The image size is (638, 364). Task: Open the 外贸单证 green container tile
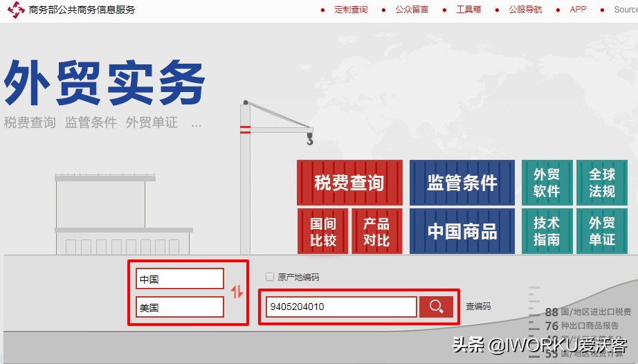tap(602, 231)
